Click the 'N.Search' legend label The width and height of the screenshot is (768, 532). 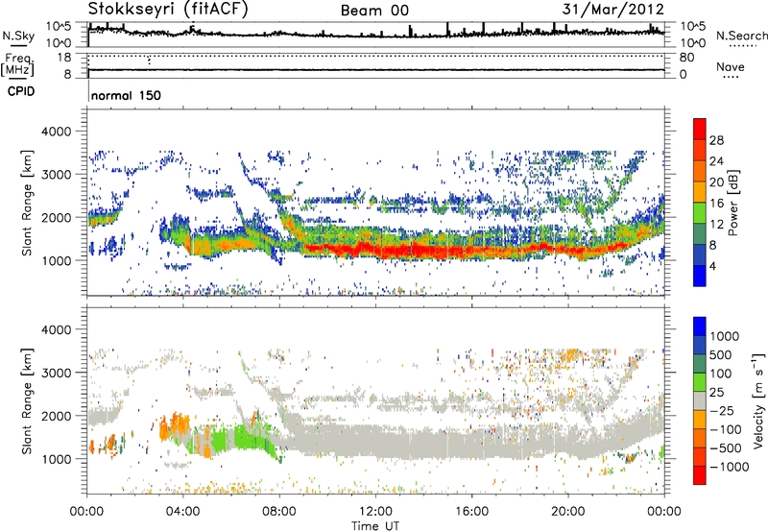click(x=741, y=36)
